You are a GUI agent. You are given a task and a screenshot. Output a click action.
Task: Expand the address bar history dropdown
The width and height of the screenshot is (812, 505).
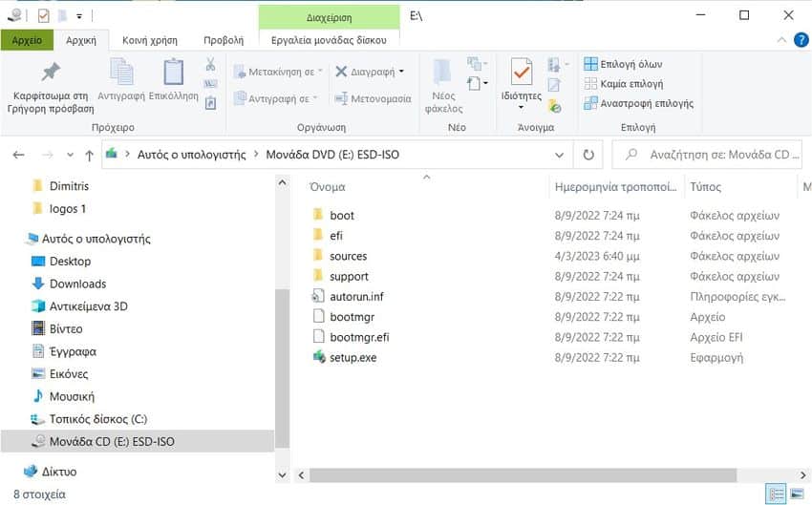[x=559, y=155]
